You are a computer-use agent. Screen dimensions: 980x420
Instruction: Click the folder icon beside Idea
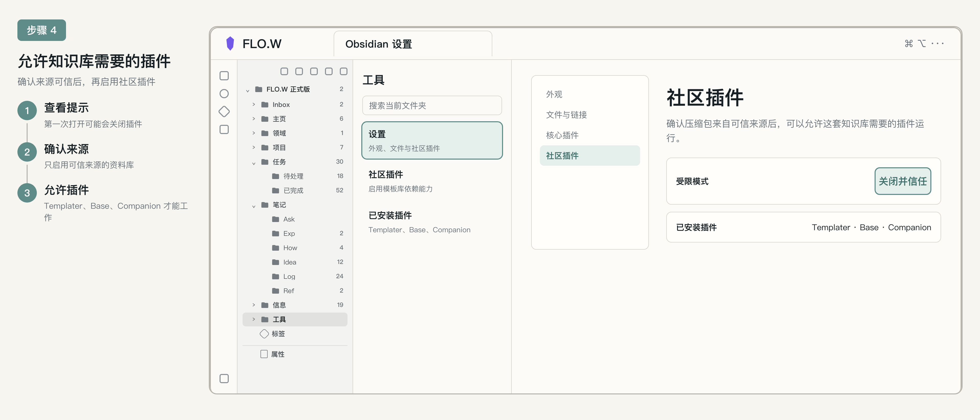click(275, 262)
